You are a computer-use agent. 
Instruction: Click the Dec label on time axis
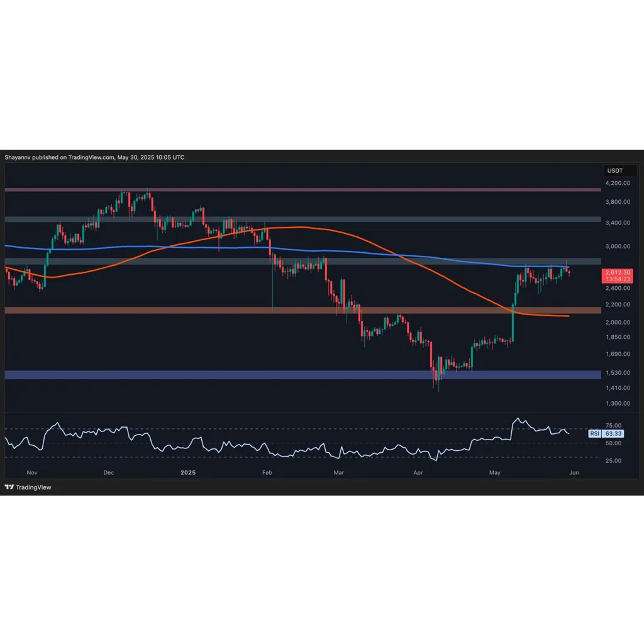109,473
